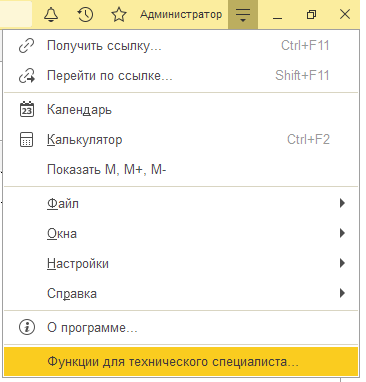Select Перейти по ссылке... menu item

point(181,76)
